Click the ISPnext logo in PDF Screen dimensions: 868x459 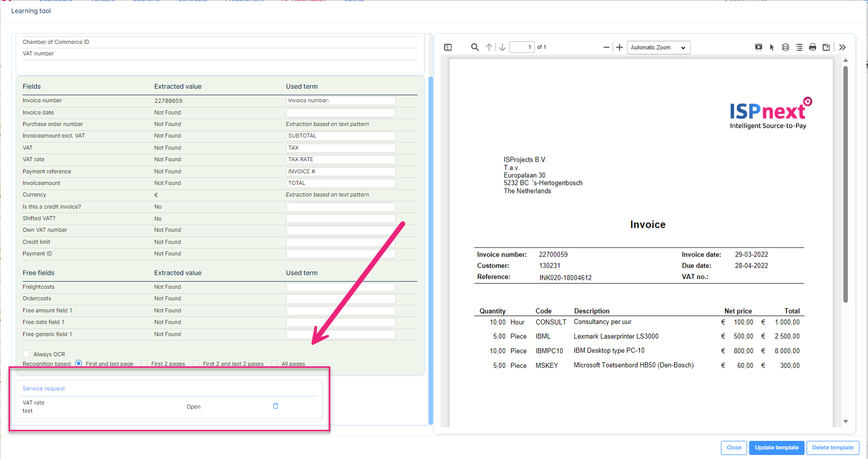(x=771, y=113)
